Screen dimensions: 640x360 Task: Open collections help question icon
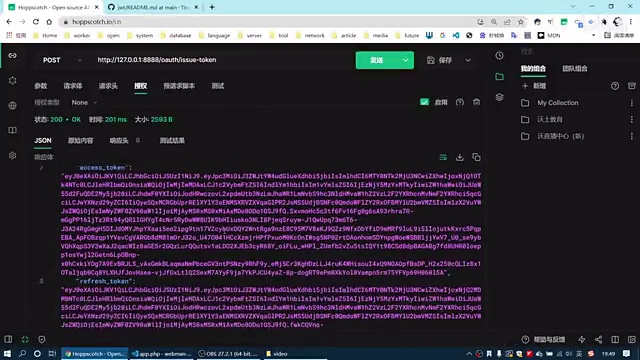click(615, 86)
